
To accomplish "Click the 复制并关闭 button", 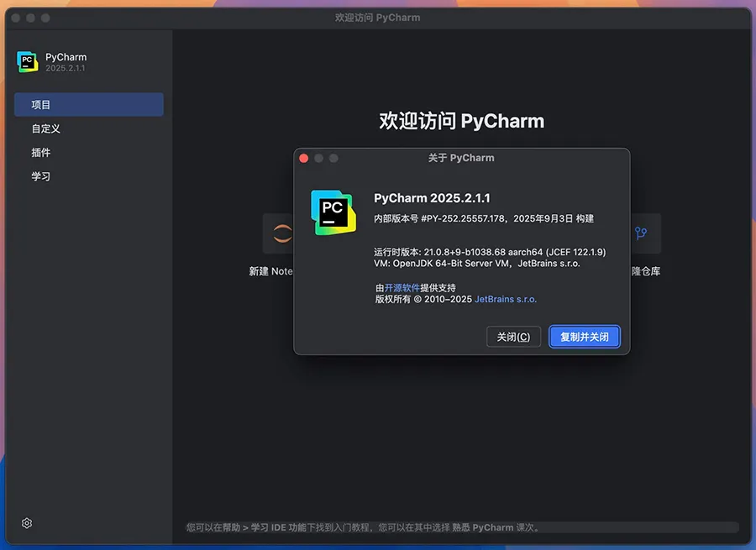I will pyautogui.click(x=584, y=337).
